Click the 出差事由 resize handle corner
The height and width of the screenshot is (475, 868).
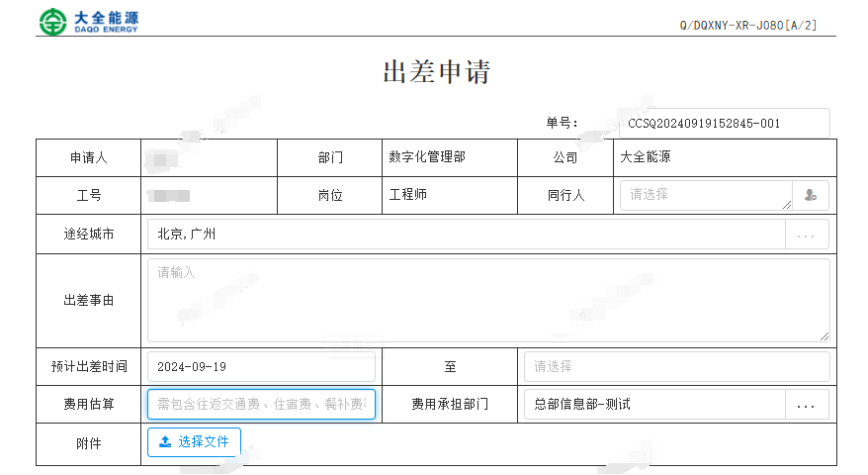(x=825, y=336)
